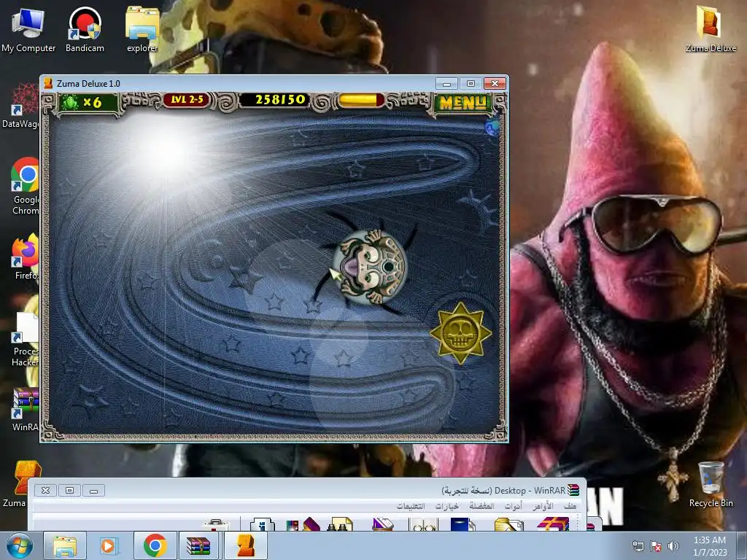Click WinRAR Repair first-aid icon

(x=216, y=524)
